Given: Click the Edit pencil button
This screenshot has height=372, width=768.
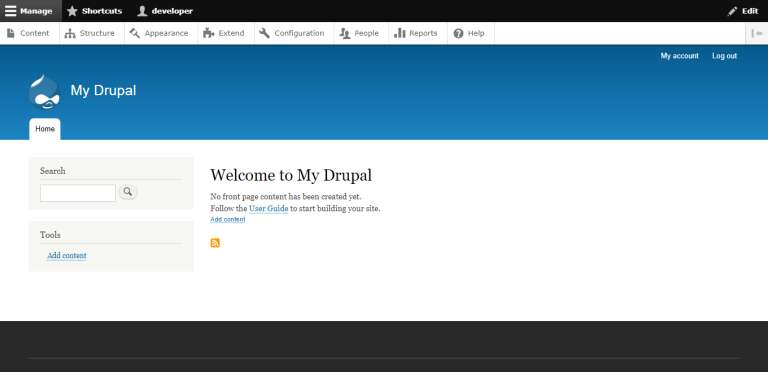Looking at the screenshot, I should click(743, 11).
